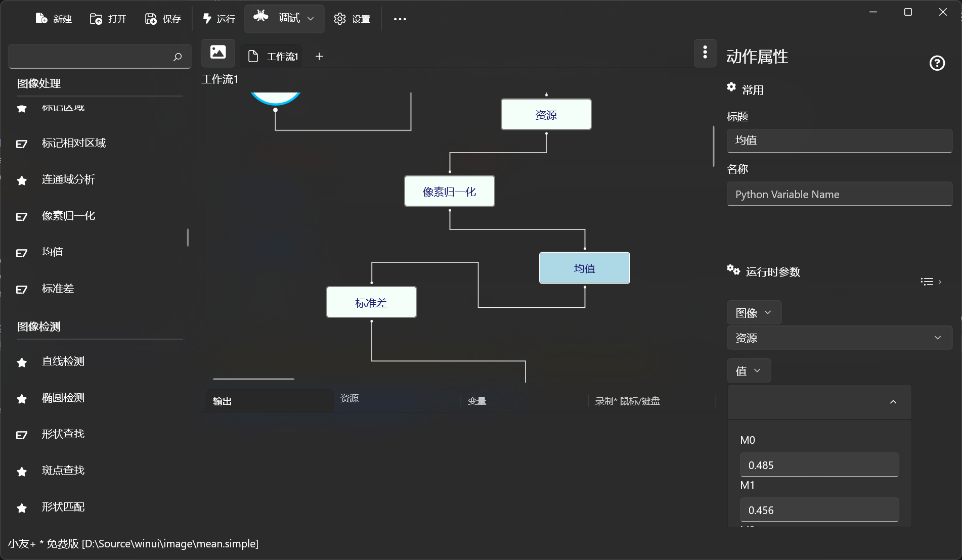Open the toolbar ellipsis overflow menu
The height and width of the screenshot is (560, 962).
[x=400, y=19]
